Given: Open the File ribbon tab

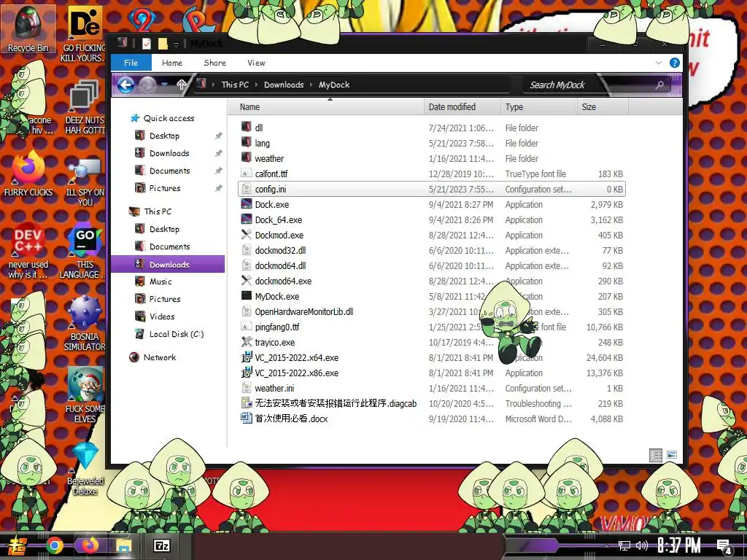Looking at the screenshot, I should click(131, 63).
